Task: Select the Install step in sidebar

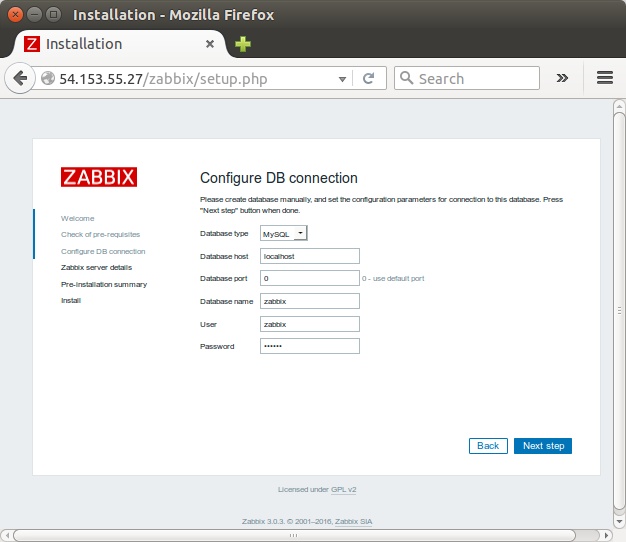Action: point(71,301)
